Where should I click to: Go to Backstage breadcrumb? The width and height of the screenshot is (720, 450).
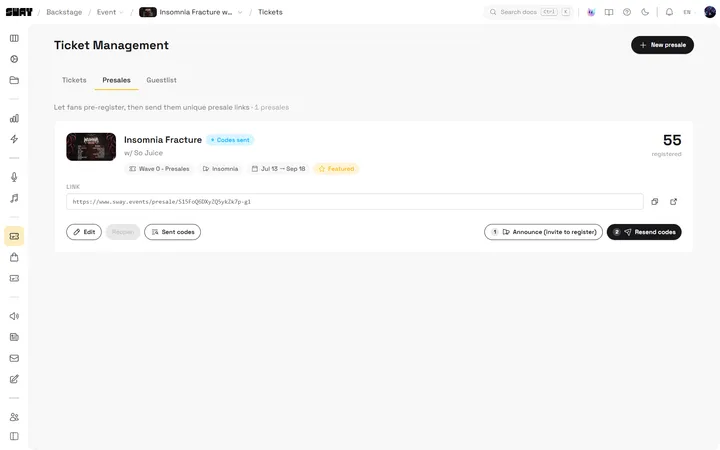(x=64, y=12)
